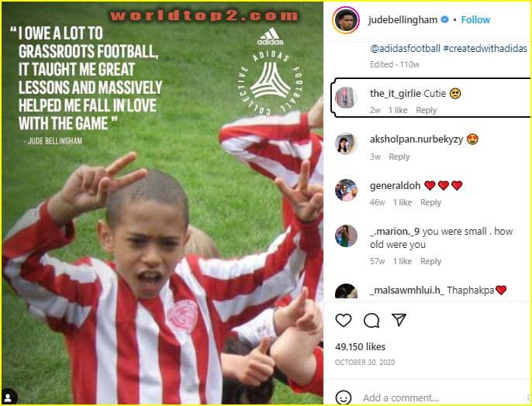The width and height of the screenshot is (532, 406).
Task: Open #createdwithadidas hashtag
Action: [x=485, y=49]
